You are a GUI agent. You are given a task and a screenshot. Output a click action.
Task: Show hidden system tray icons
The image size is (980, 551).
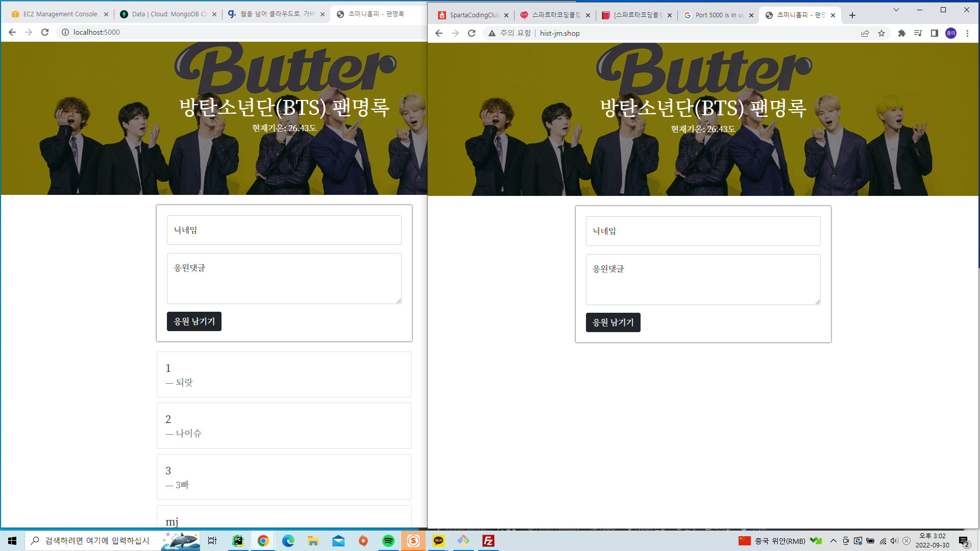coord(834,541)
